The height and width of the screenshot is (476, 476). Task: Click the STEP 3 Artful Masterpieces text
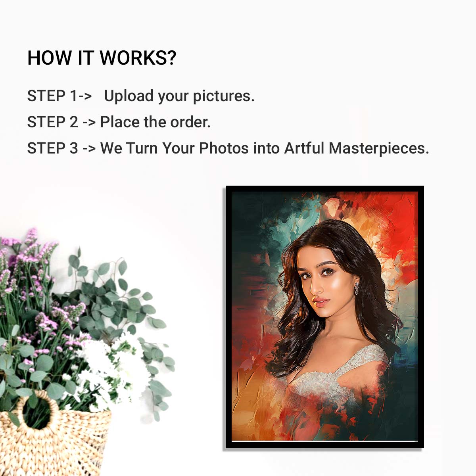(228, 148)
